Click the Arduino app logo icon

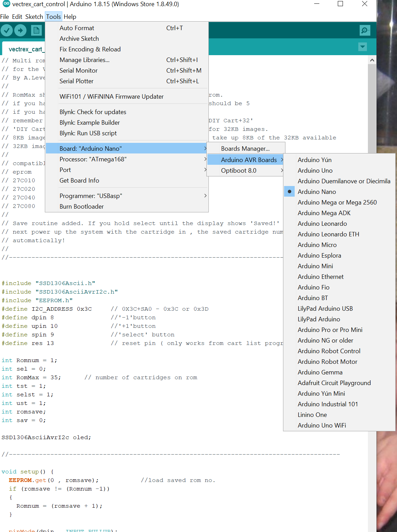tap(6, 4)
